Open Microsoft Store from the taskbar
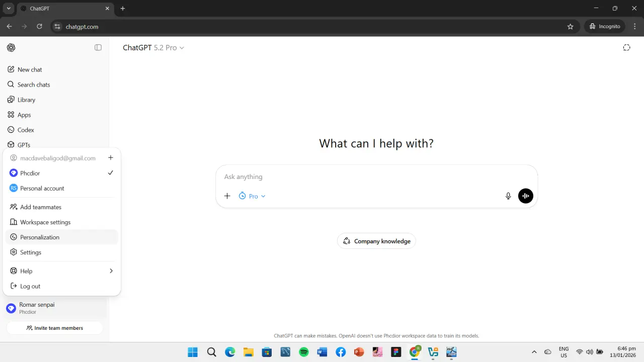644x362 pixels. 267,352
